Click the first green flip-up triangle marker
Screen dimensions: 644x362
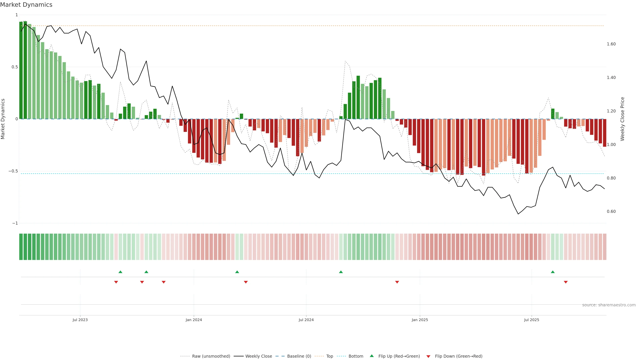120,272
